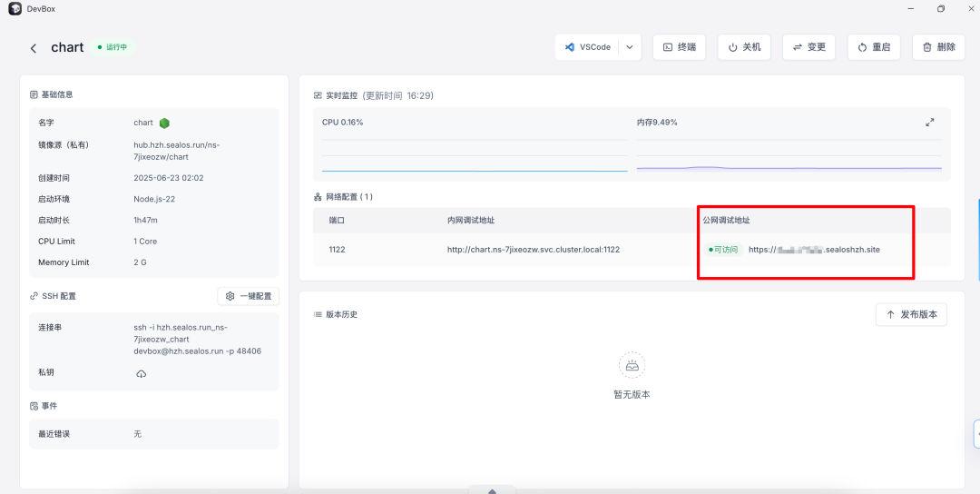Open 一键配置 SSH setup
This screenshot has height=494, width=980.
coord(249,296)
